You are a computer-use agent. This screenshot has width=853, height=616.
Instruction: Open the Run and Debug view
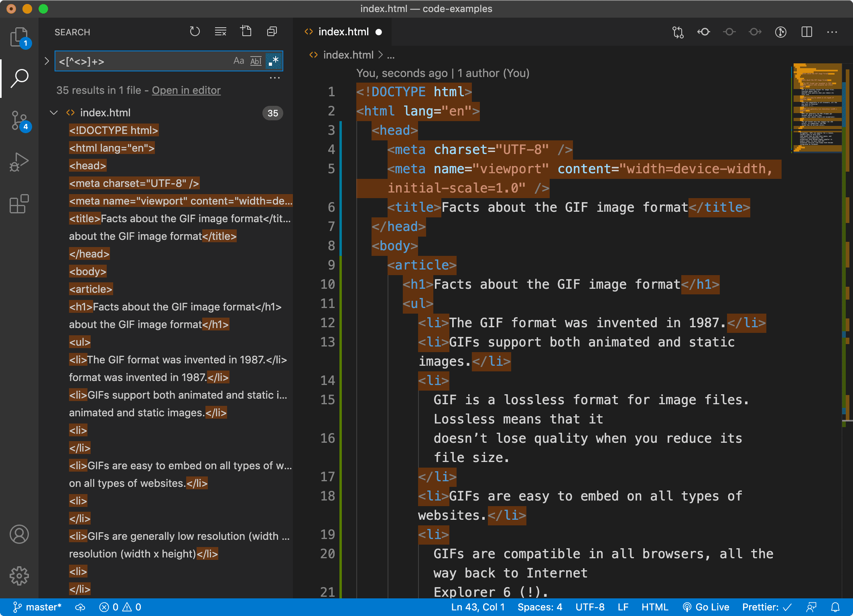(19, 161)
